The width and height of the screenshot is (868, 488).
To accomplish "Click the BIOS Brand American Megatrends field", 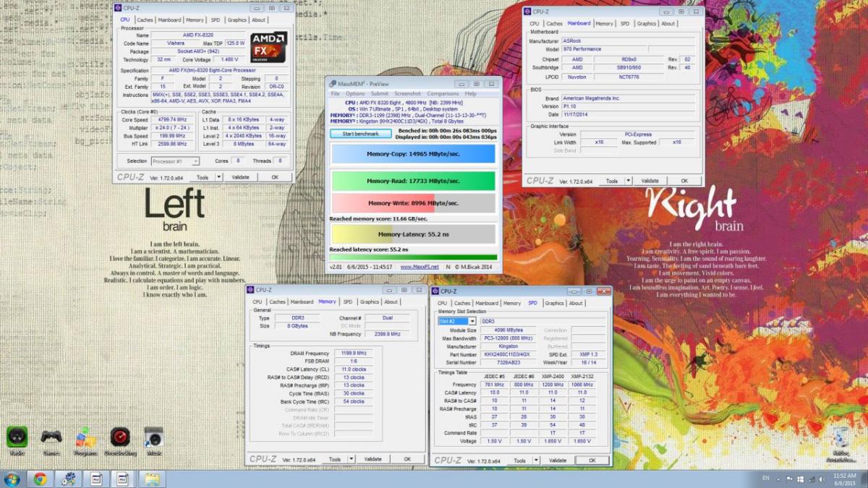I will coord(628,98).
